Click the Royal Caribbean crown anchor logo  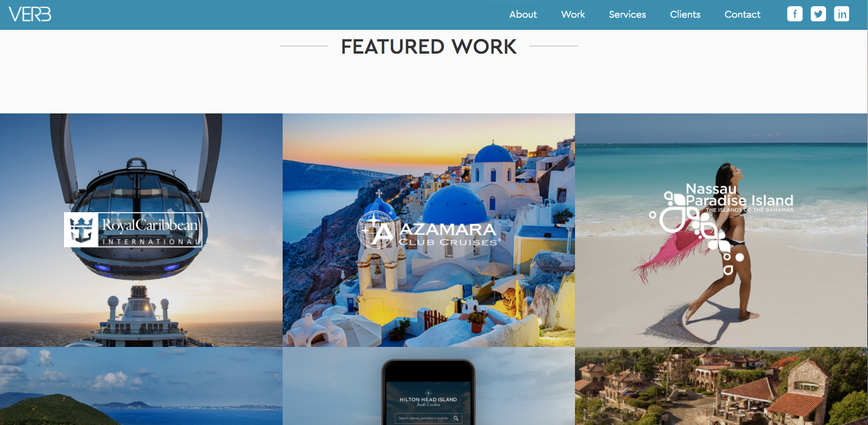(x=82, y=230)
